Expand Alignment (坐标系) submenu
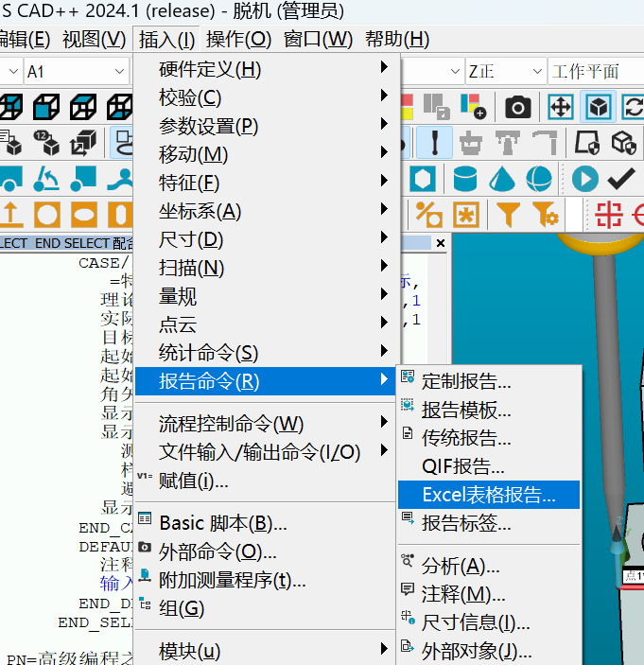 pos(267,211)
